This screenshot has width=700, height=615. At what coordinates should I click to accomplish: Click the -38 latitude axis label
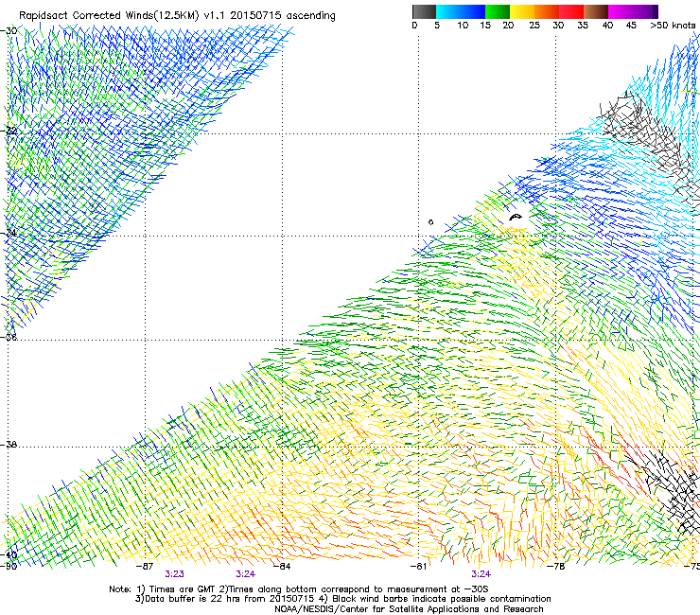pos(9,445)
